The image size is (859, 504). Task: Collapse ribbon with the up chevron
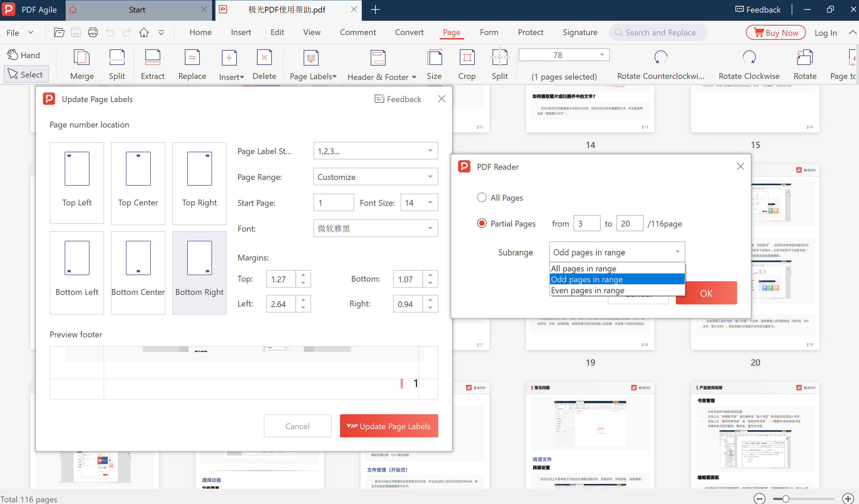(853, 32)
